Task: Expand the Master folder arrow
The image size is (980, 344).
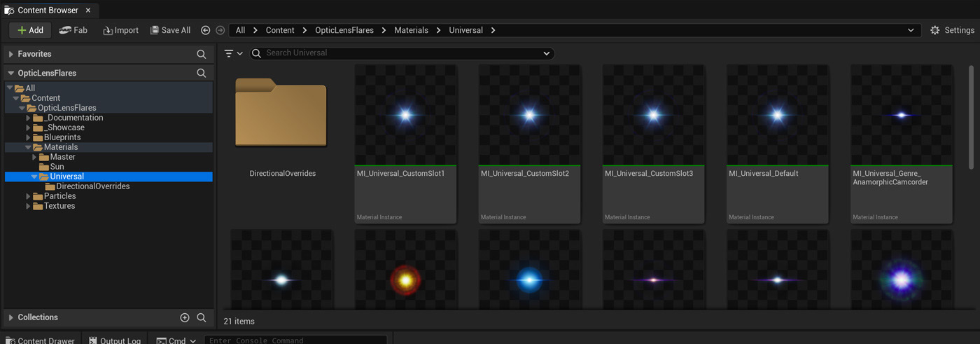Action: pyautogui.click(x=34, y=157)
